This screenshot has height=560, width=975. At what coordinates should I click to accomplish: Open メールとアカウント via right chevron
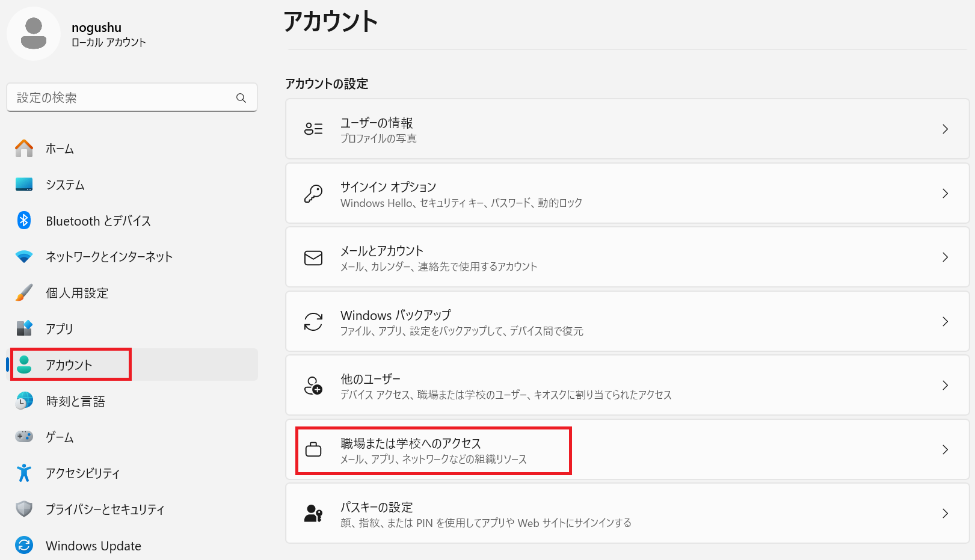point(946,257)
